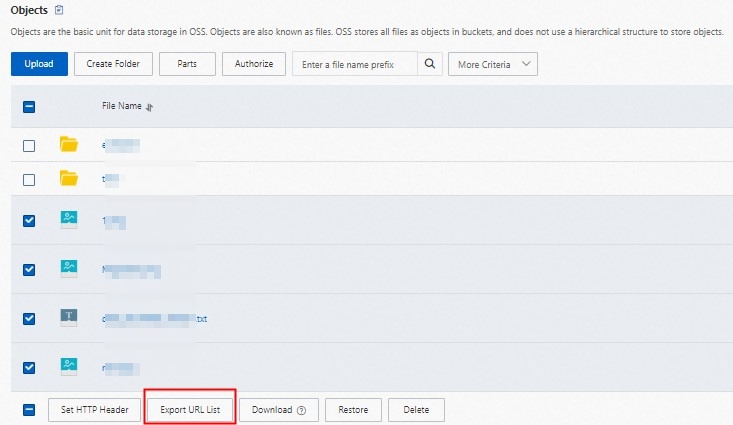Toggle the header select-all checkbox

point(29,107)
